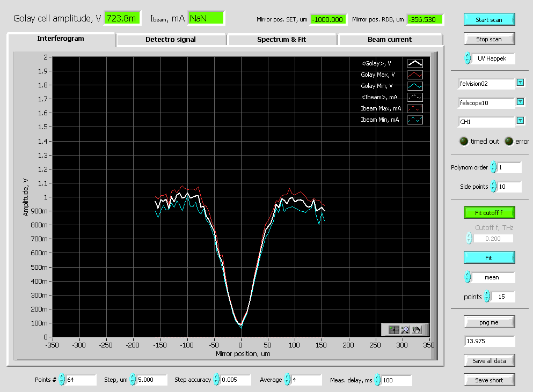Change the mean selector with its spinner

(x=468, y=277)
